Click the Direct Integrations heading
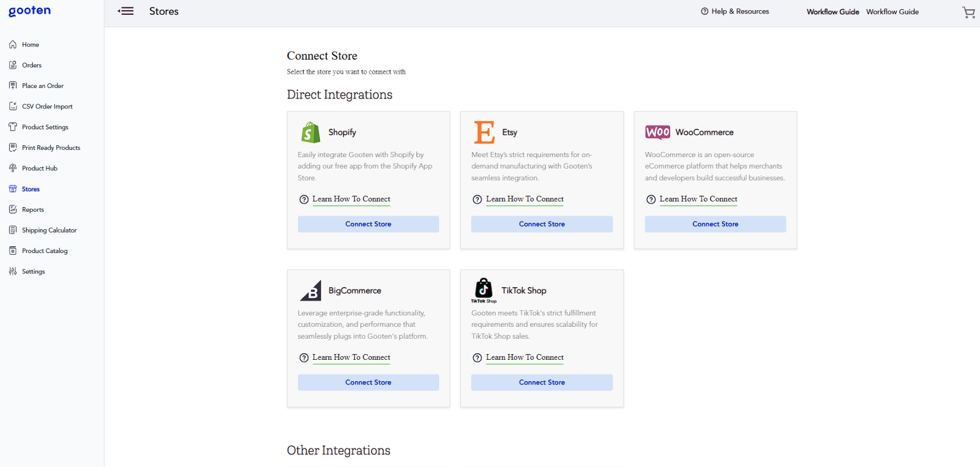Screen dimensions: 980x467 (x=339, y=95)
